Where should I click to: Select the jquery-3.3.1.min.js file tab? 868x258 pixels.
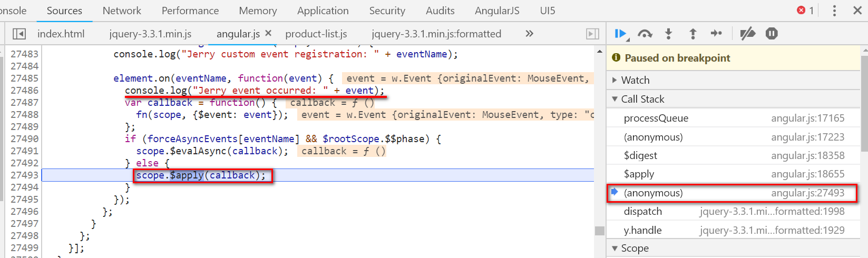151,34
